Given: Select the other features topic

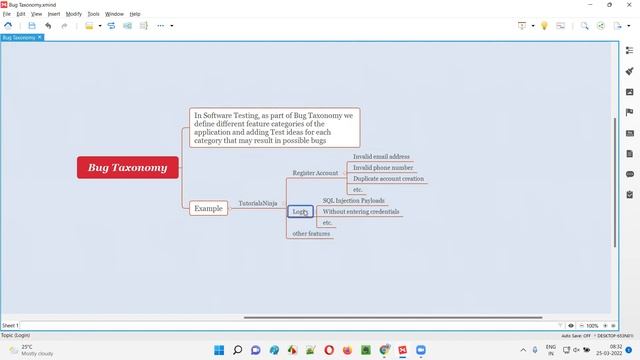Looking at the screenshot, I should tap(311, 233).
